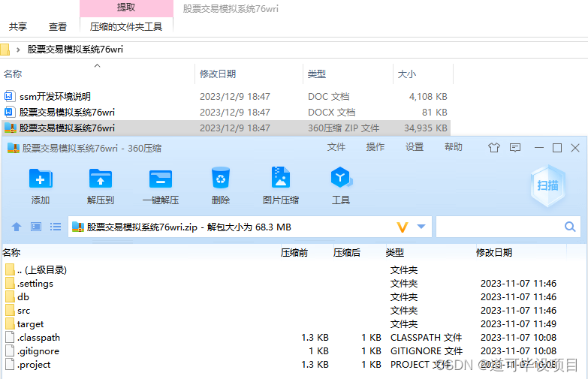588x379 pixels.
Task: Switch to list view in 360压缩
Action: point(56,227)
